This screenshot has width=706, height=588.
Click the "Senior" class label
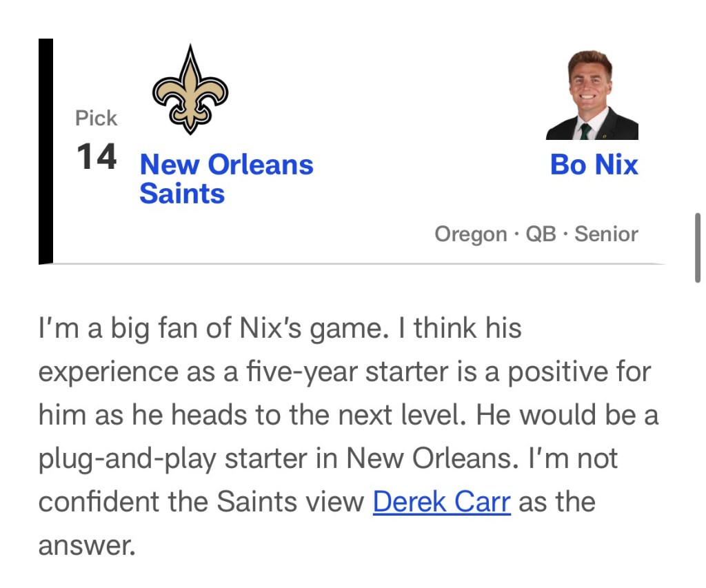coord(606,234)
